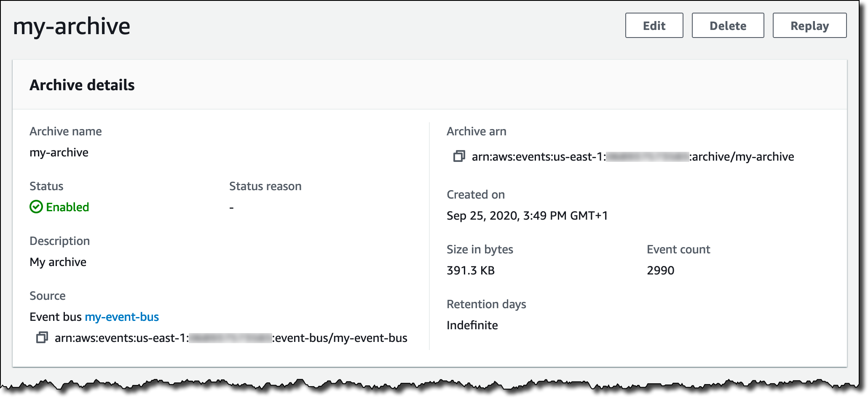The height and width of the screenshot is (398, 868).
Task: Copy the archive ARN with copy icon
Action: pos(459,156)
